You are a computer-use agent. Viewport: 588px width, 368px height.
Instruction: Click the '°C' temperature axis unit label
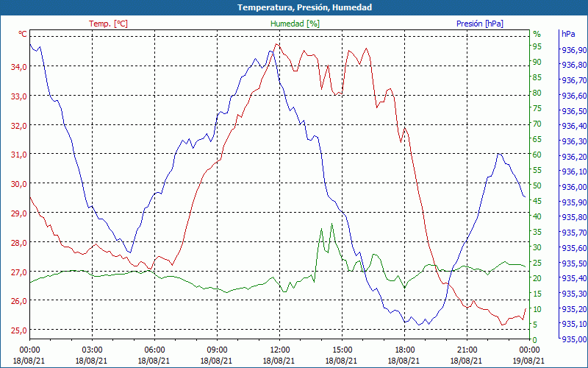click(x=23, y=34)
